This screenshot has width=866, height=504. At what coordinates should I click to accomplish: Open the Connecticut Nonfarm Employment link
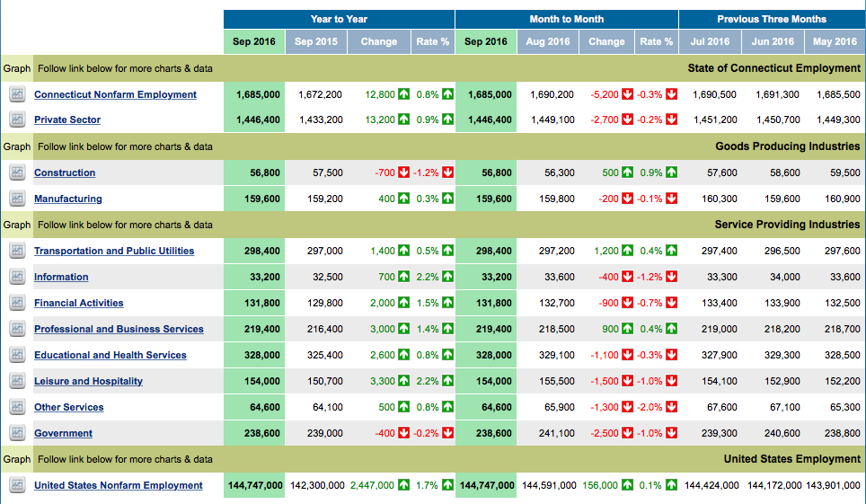[x=115, y=94]
